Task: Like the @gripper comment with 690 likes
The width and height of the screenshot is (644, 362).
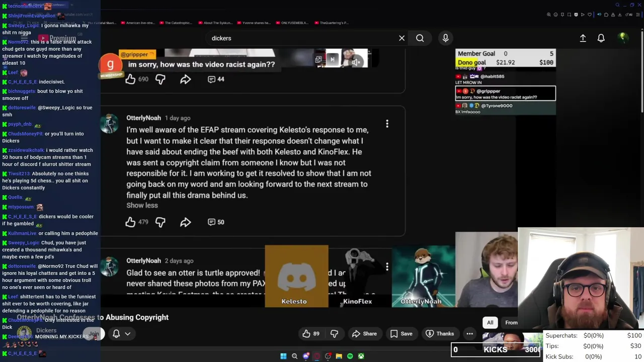Action: [x=130, y=79]
